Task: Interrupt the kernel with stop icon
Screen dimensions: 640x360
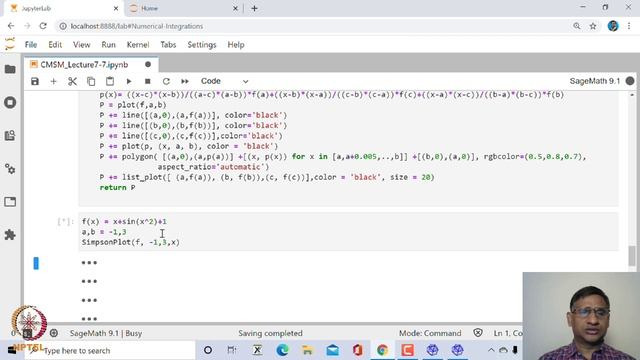Action: (x=147, y=81)
